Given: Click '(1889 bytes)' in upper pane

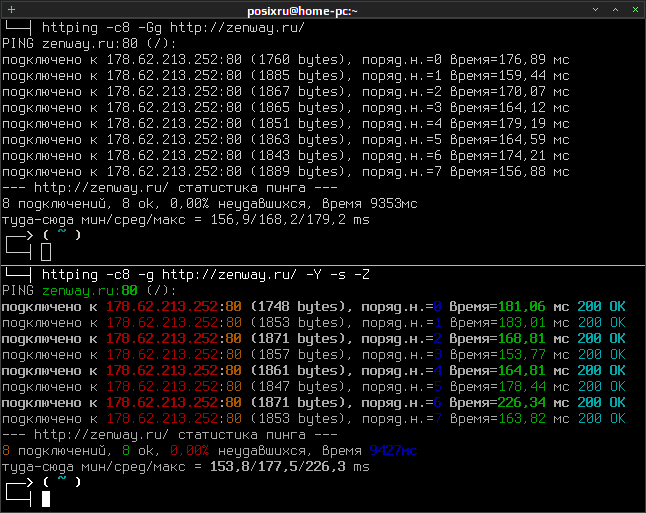Looking at the screenshot, I should click(298, 172).
